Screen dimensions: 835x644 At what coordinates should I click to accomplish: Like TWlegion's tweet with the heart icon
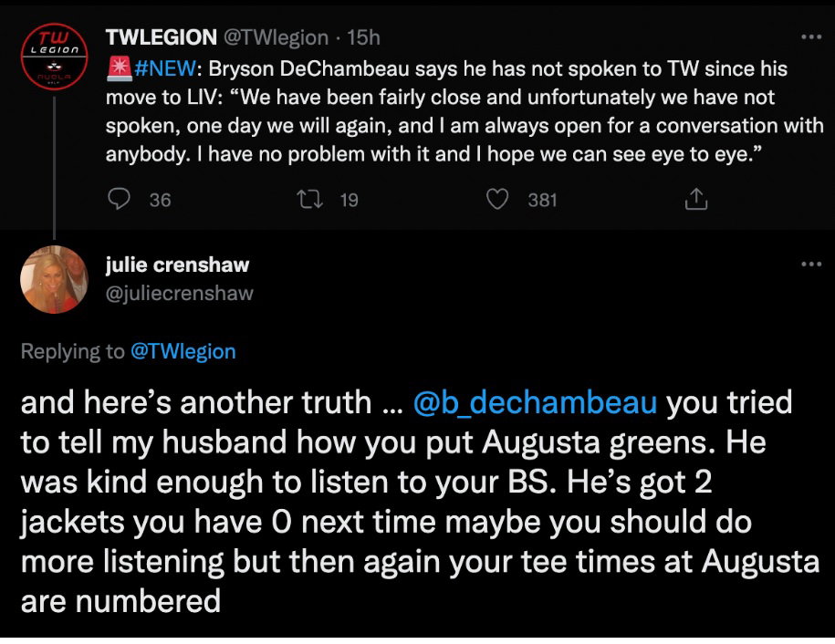coord(497,199)
